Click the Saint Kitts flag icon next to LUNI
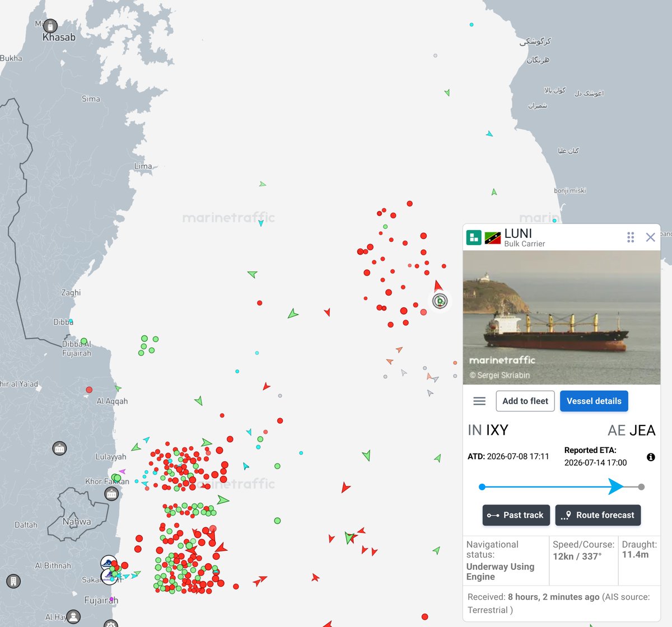 coord(493,237)
